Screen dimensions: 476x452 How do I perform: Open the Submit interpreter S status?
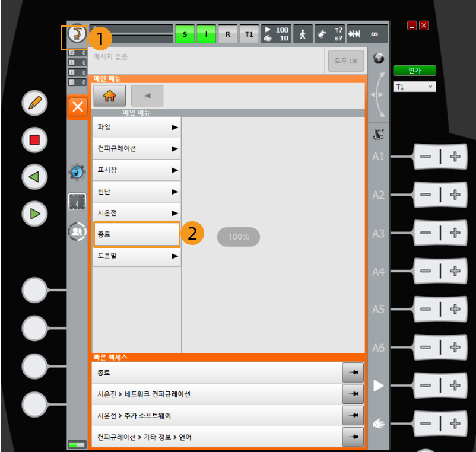click(185, 34)
